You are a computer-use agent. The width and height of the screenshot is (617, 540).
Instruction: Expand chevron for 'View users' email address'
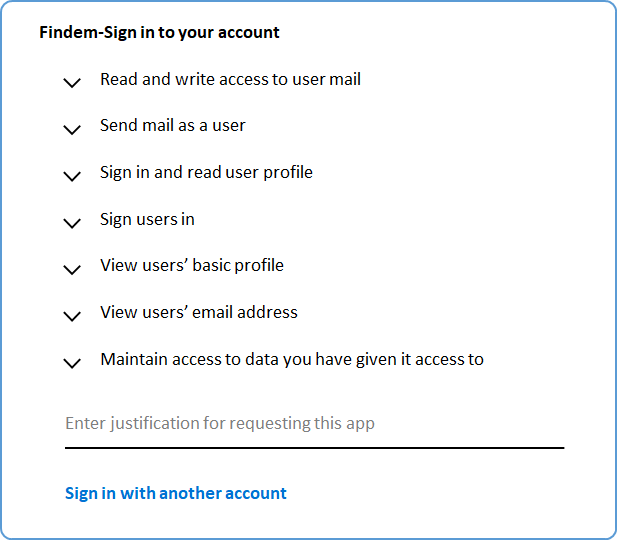pos(71,316)
